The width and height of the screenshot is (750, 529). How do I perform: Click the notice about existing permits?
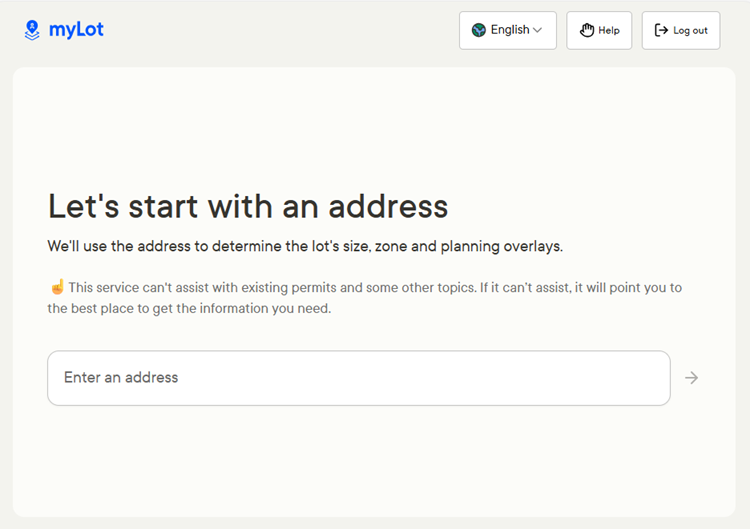364,298
